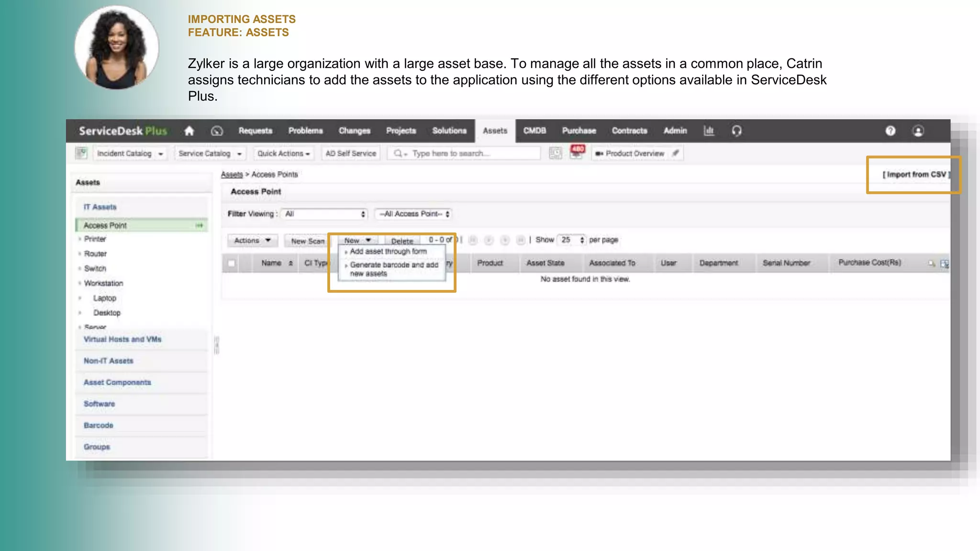Click the icon left of Incident Catalog
Viewport: 980px width, 551px height.
[x=81, y=153]
